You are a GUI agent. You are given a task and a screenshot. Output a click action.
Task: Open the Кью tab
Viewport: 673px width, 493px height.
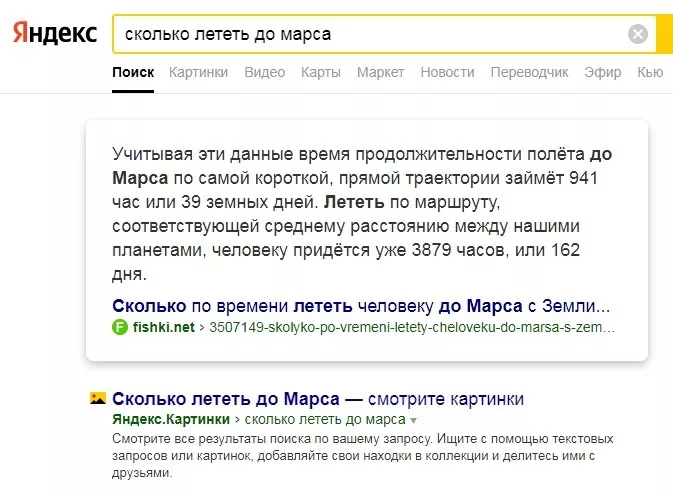click(650, 72)
